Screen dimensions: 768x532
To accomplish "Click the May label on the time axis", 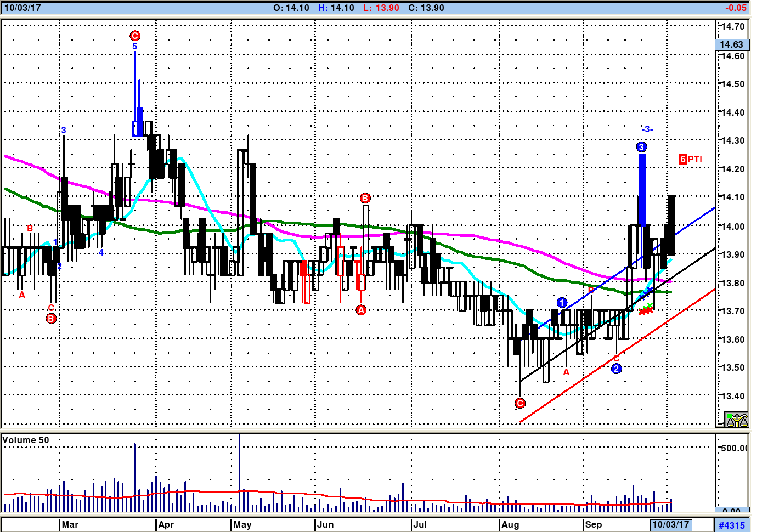I will coord(242,524).
